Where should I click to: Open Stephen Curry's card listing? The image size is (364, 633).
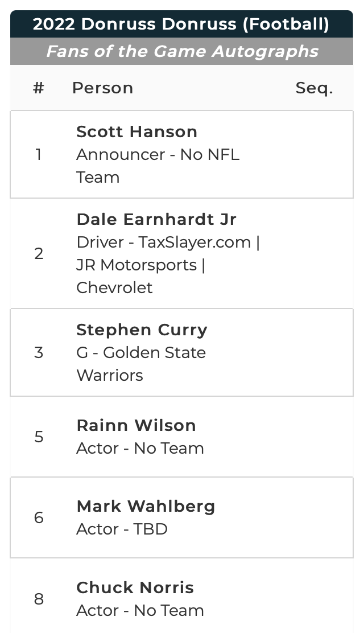pyautogui.click(x=142, y=330)
